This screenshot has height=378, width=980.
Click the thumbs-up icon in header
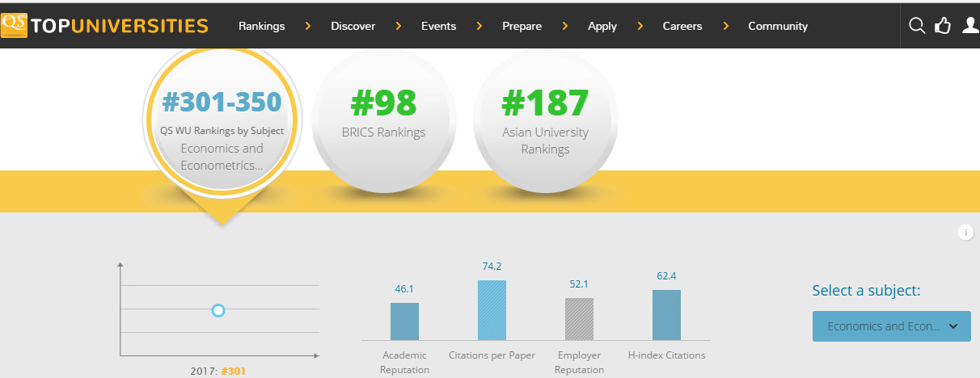pyautogui.click(x=943, y=26)
